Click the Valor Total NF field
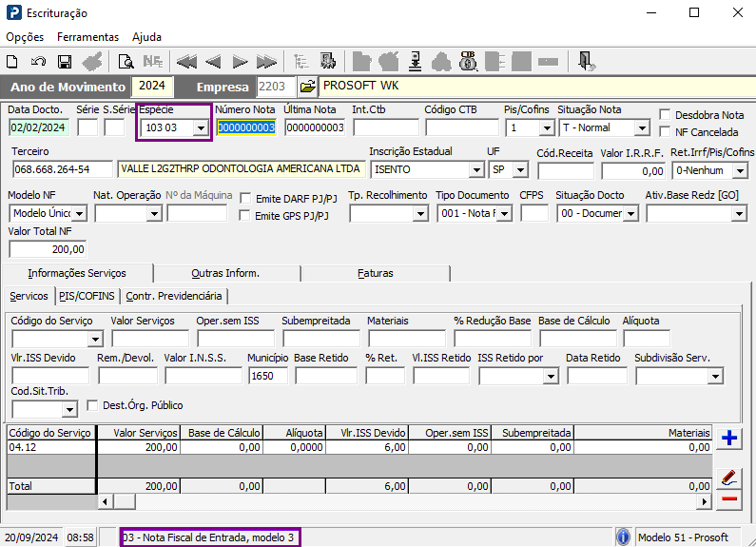Viewport: 756px width, 547px height. click(48, 249)
